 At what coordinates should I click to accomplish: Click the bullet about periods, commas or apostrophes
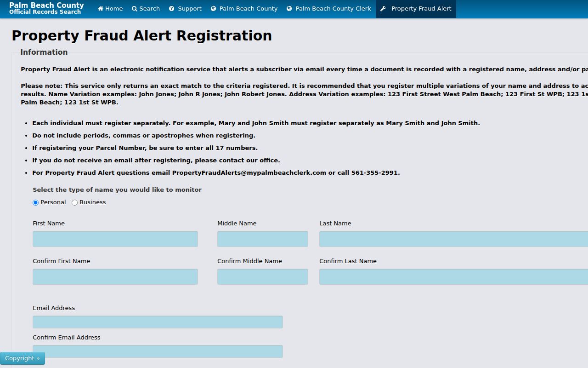point(144,136)
